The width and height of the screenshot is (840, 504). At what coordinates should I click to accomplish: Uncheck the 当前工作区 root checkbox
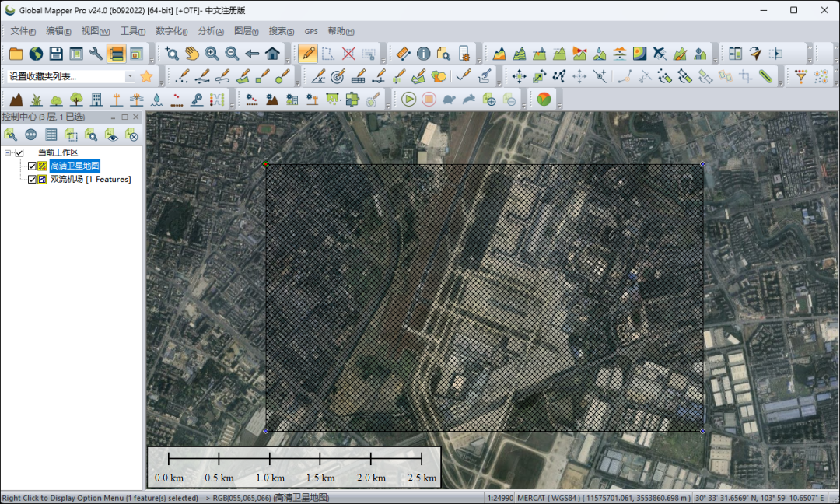(x=19, y=152)
